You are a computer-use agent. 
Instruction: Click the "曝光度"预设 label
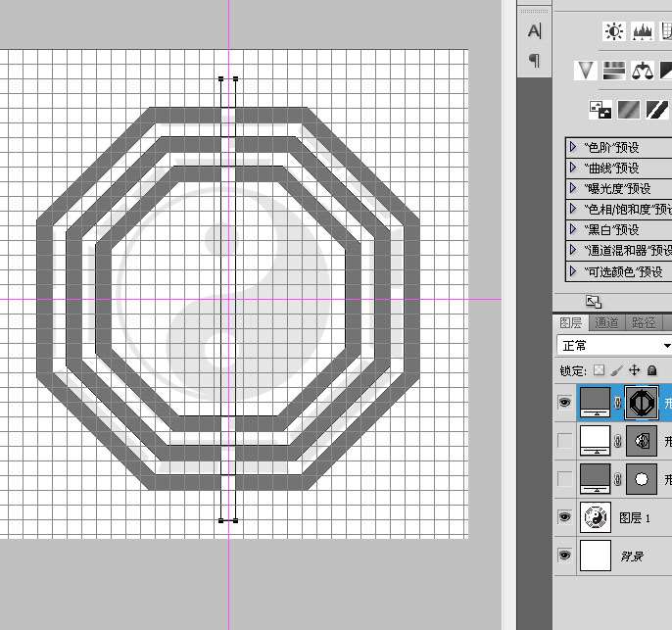pyautogui.click(x=617, y=188)
